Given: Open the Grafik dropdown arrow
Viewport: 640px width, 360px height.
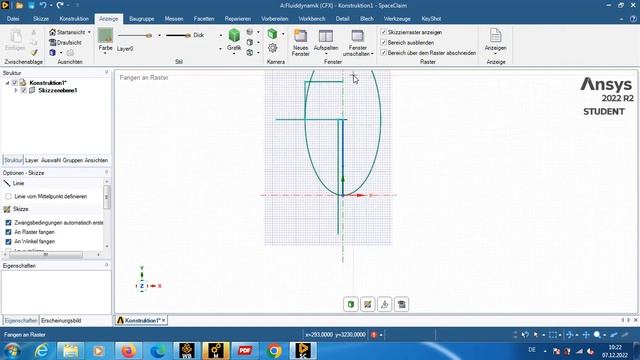Looking at the screenshot, I should (234, 53).
